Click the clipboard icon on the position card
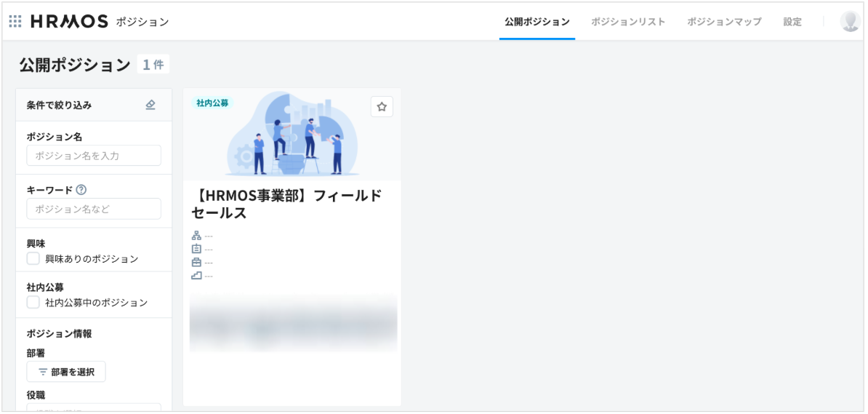This screenshot has width=868, height=414. tap(196, 250)
